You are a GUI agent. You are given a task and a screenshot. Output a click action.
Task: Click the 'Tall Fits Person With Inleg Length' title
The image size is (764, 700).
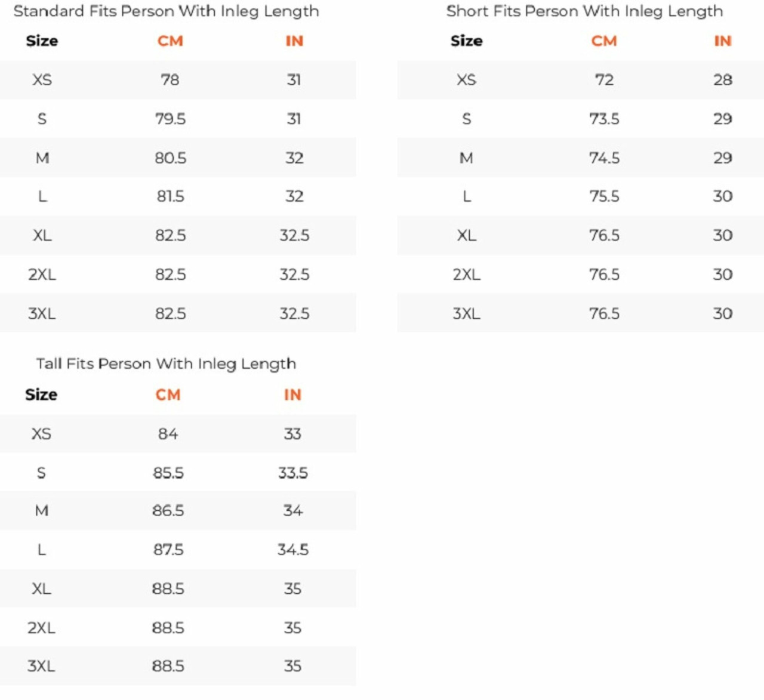(x=166, y=363)
